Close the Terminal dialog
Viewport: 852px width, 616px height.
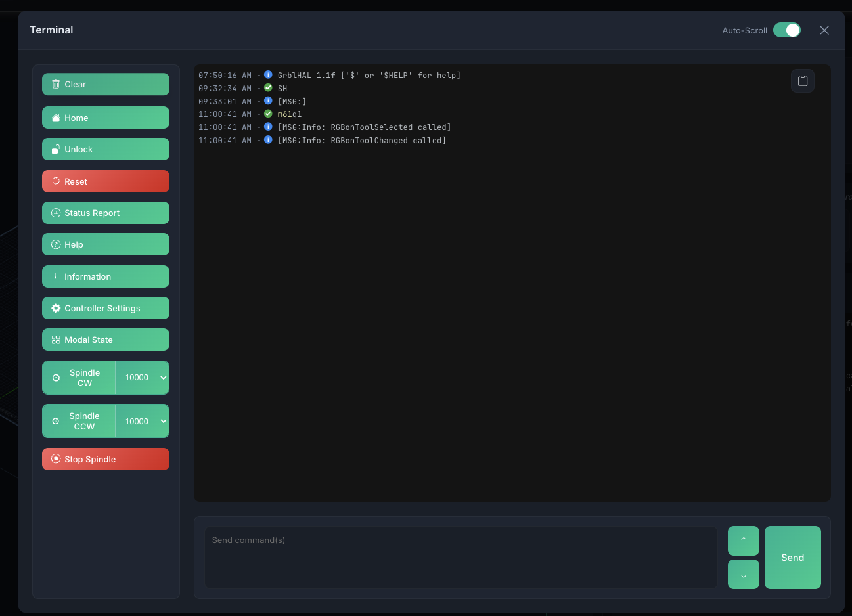[x=824, y=30]
